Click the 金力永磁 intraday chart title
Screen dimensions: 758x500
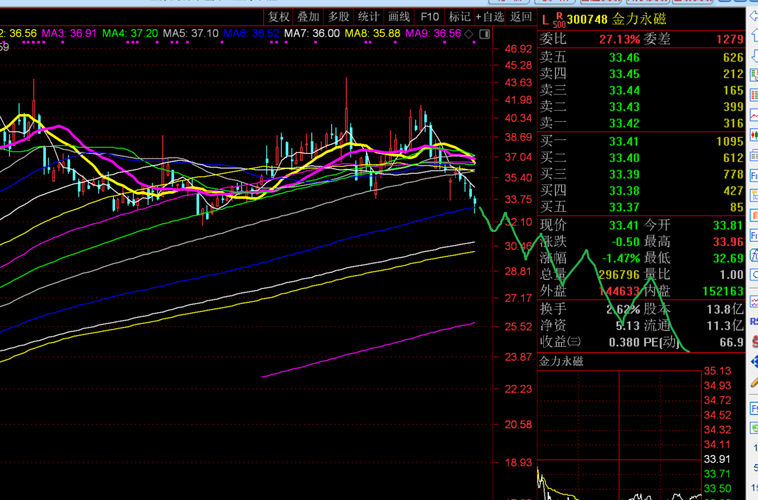(561, 361)
